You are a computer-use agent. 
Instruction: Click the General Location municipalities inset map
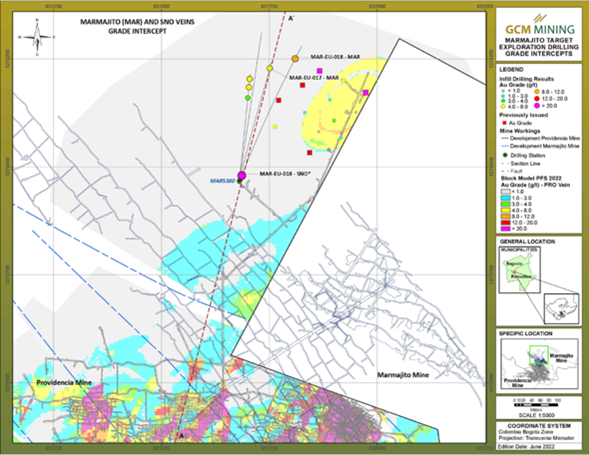[520, 270]
